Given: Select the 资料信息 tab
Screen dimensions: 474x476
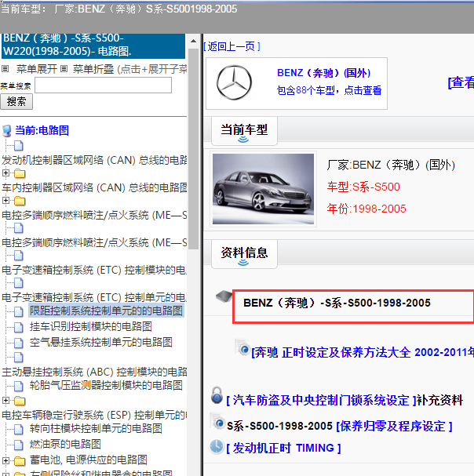Looking at the screenshot, I should pos(244,254).
